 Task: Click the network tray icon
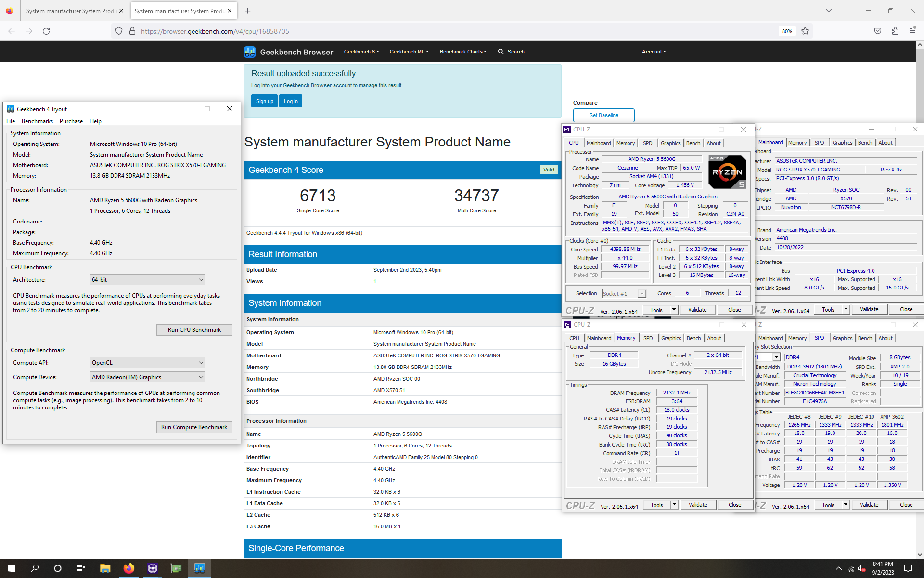click(851, 568)
